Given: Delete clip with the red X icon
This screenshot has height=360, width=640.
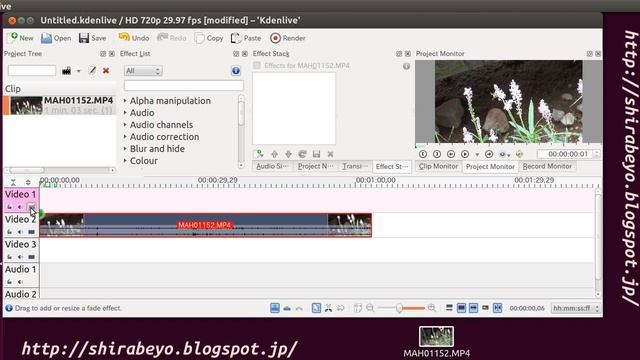Looking at the screenshot, I should 106,70.
